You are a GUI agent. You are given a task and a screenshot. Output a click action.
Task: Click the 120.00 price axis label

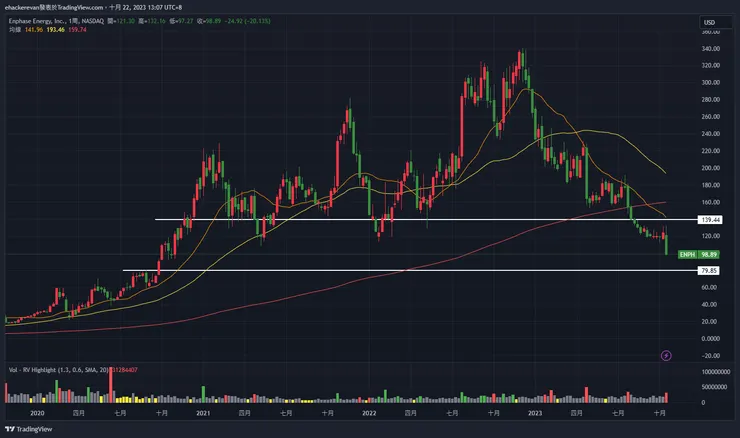711,236
